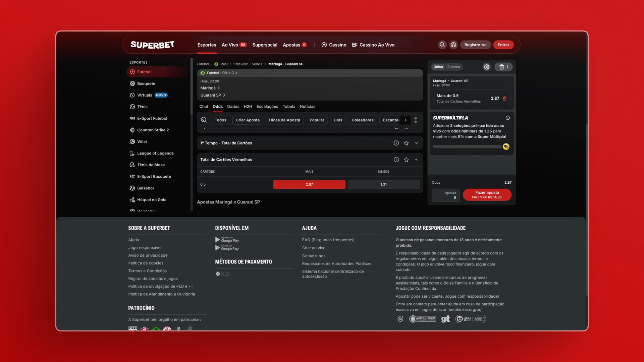The image size is (644, 362).
Task: Show info for Total de Cartões Vermelhos
Action: (396, 160)
